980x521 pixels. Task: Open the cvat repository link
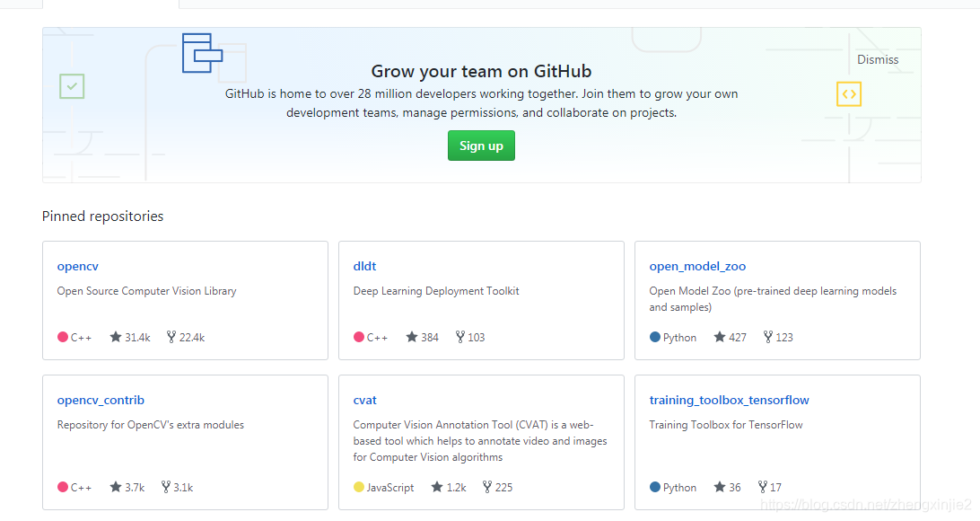(x=364, y=401)
